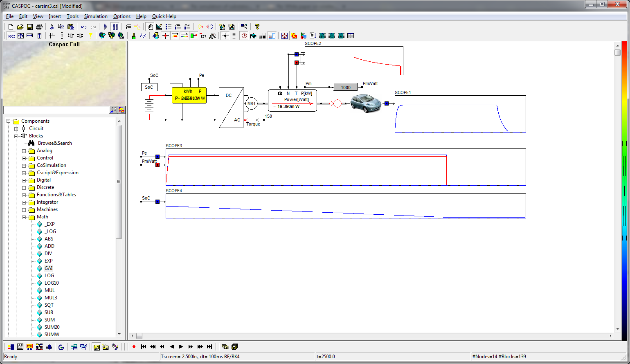Expand the CoSimulation folder
The image size is (630, 364).
tap(24, 165)
